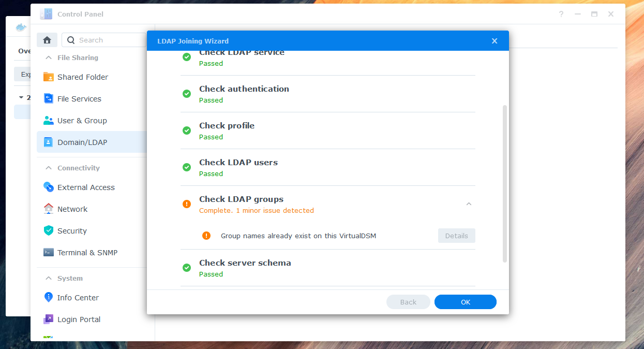Viewport: 644px width, 349px height.
Task: Collapse the Connectivity section
Action: [x=49, y=168]
